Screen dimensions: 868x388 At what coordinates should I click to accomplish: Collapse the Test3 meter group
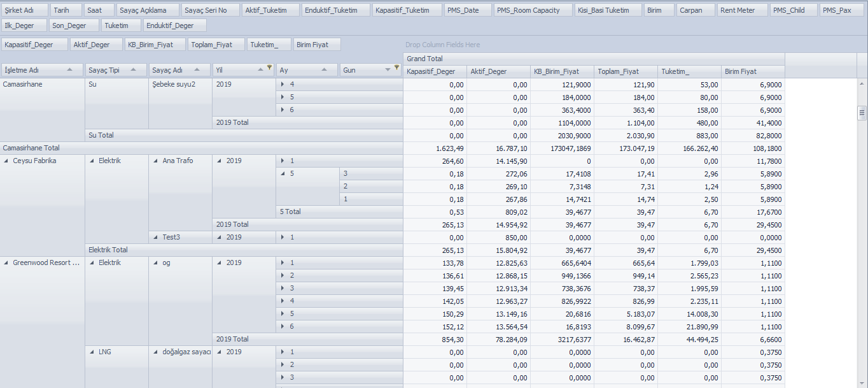[x=156, y=237]
